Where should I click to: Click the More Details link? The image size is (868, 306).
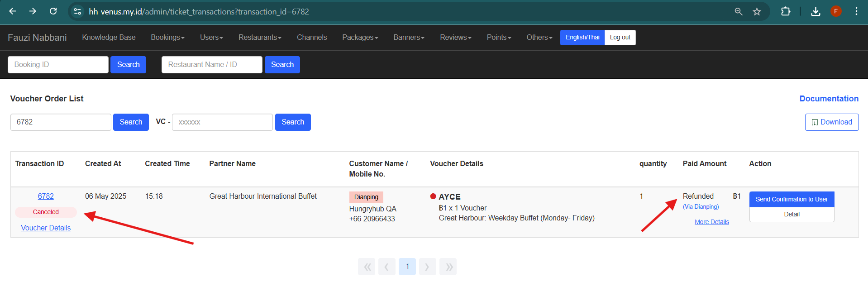click(712, 222)
